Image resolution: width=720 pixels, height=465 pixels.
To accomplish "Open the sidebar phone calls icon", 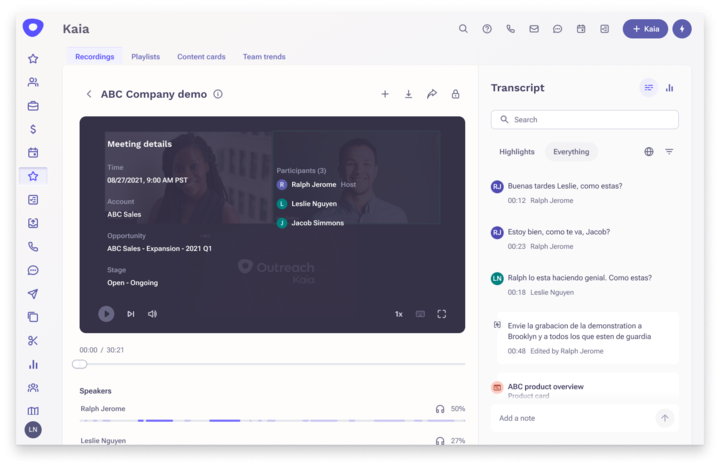I will pyautogui.click(x=33, y=247).
